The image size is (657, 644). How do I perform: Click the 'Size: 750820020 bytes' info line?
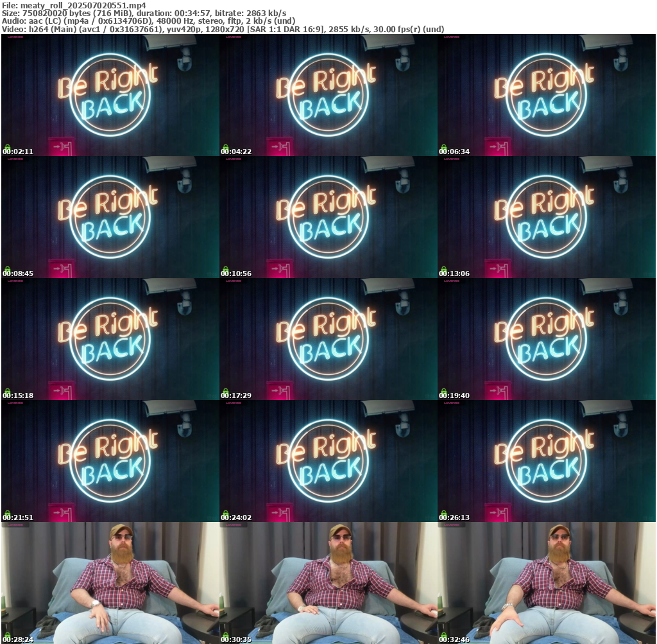point(144,13)
